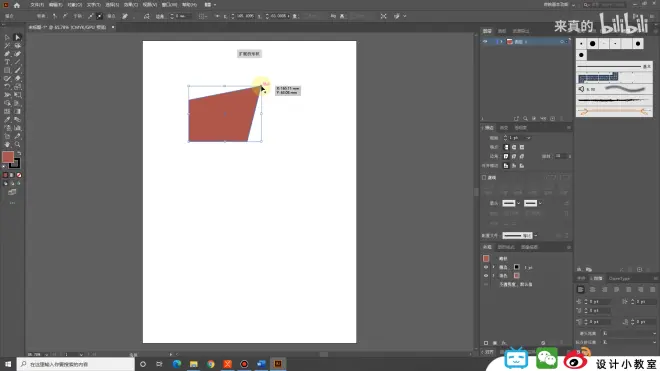Select the Magic Wand tool
660x371 pixels.
pos(7,45)
